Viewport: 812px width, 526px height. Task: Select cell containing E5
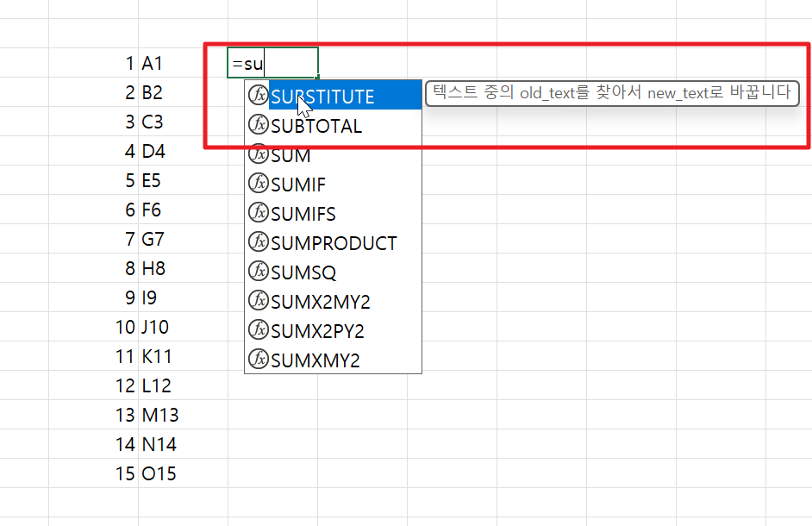pos(184,180)
